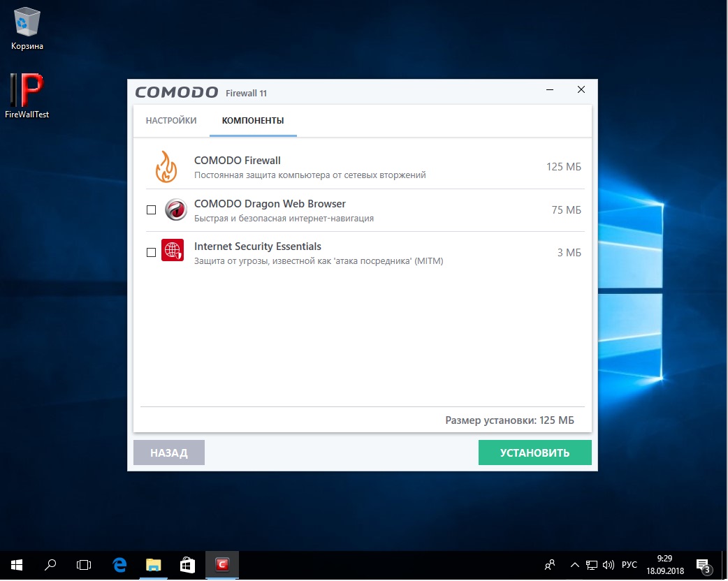Launch Microsoft Edge from the taskbar
Screen dimensions: 728x581
[x=119, y=565]
